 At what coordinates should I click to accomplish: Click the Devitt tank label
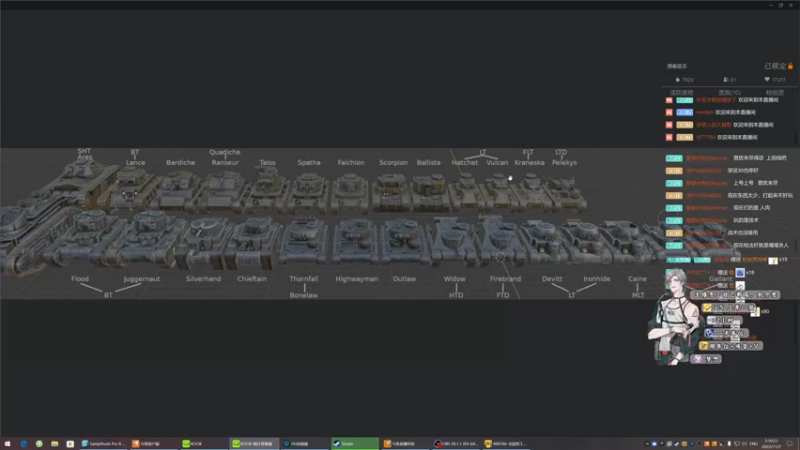click(x=552, y=279)
